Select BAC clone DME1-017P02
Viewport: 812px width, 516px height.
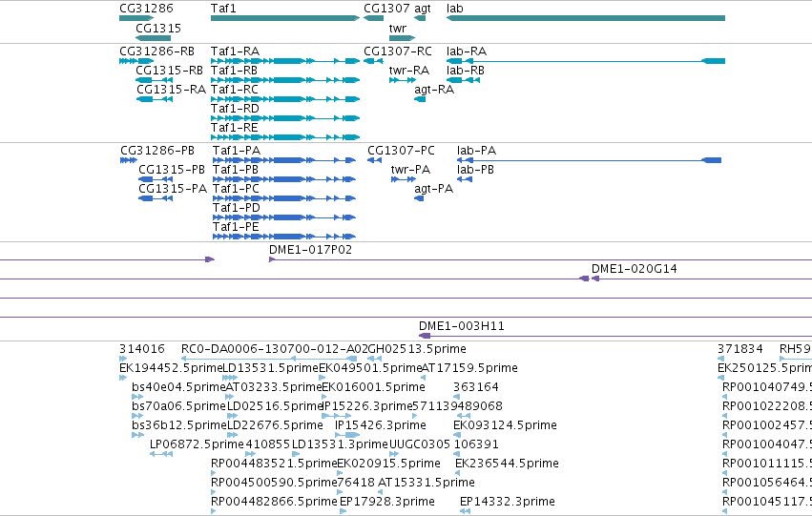pos(311,250)
